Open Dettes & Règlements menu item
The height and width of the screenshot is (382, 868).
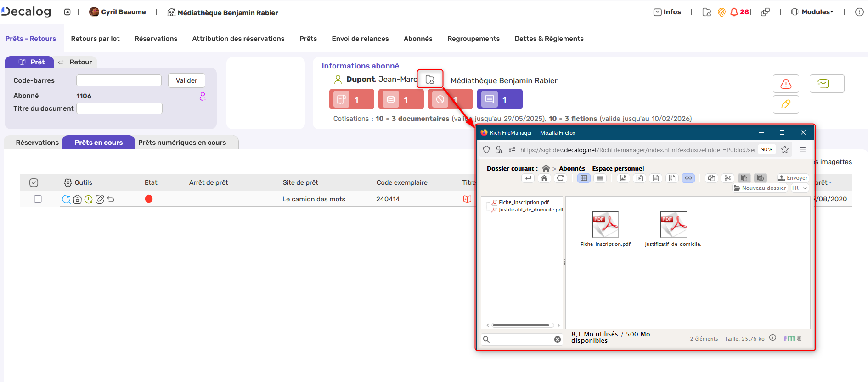(x=549, y=39)
